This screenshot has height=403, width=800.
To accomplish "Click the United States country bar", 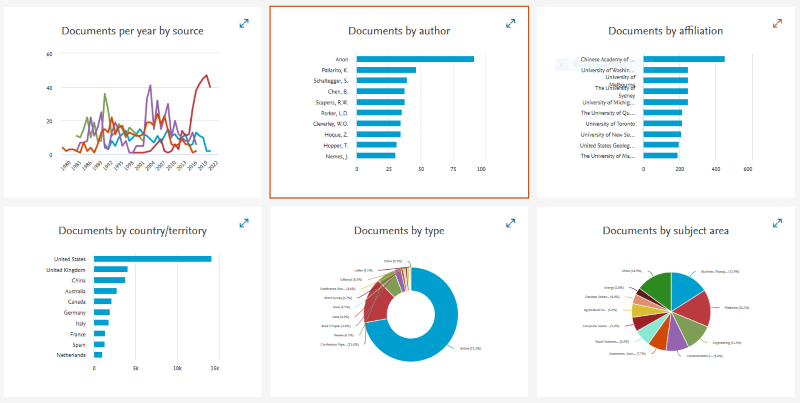I will (152, 259).
